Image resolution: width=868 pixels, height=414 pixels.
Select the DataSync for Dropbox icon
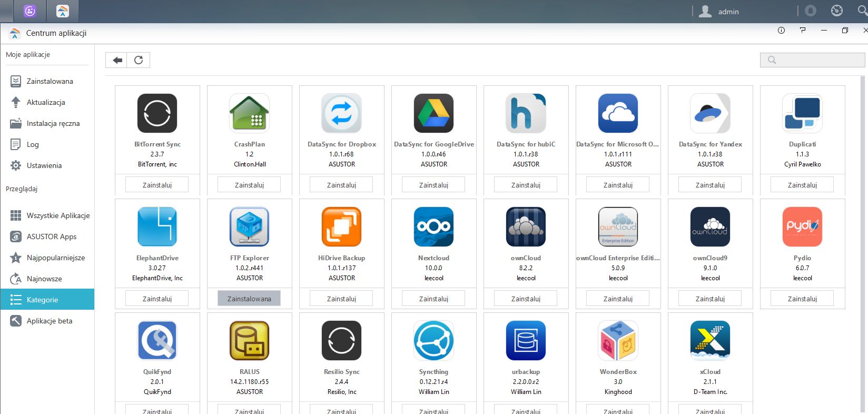pyautogui.click(x=341, y=113)
